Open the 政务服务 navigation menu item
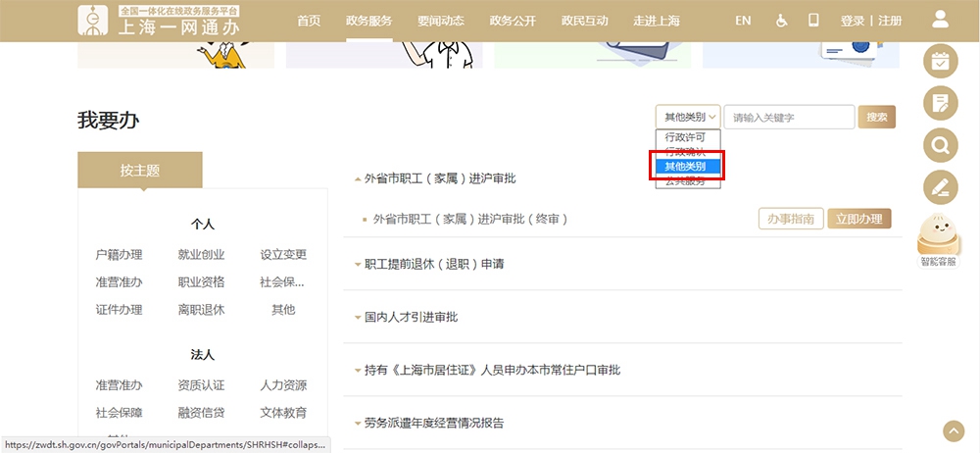980x453 pixels. click(x=369, y=21)
